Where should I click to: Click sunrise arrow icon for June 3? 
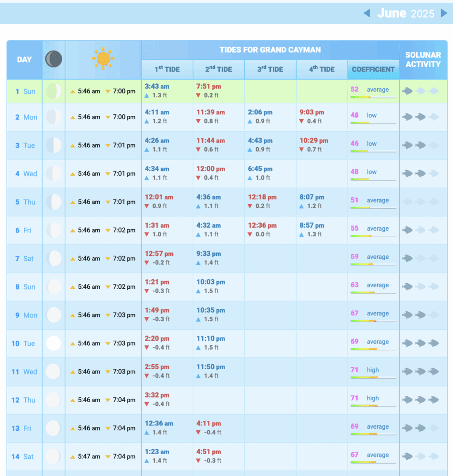pyautogui.click(x=72, y=146)
